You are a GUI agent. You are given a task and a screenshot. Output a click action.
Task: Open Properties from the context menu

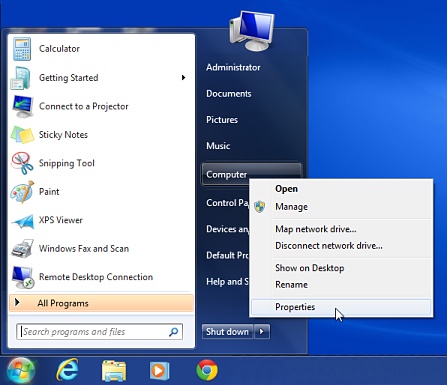341,307
